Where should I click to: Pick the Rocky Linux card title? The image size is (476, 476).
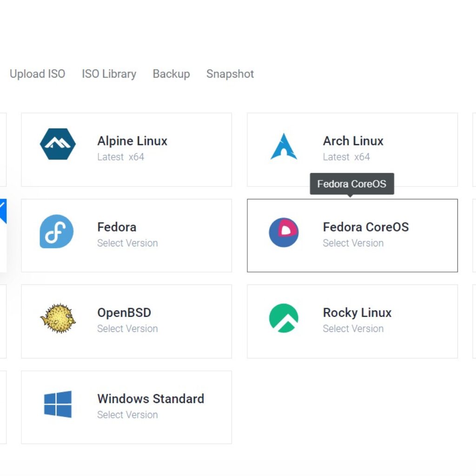click(x=357, y=313)
